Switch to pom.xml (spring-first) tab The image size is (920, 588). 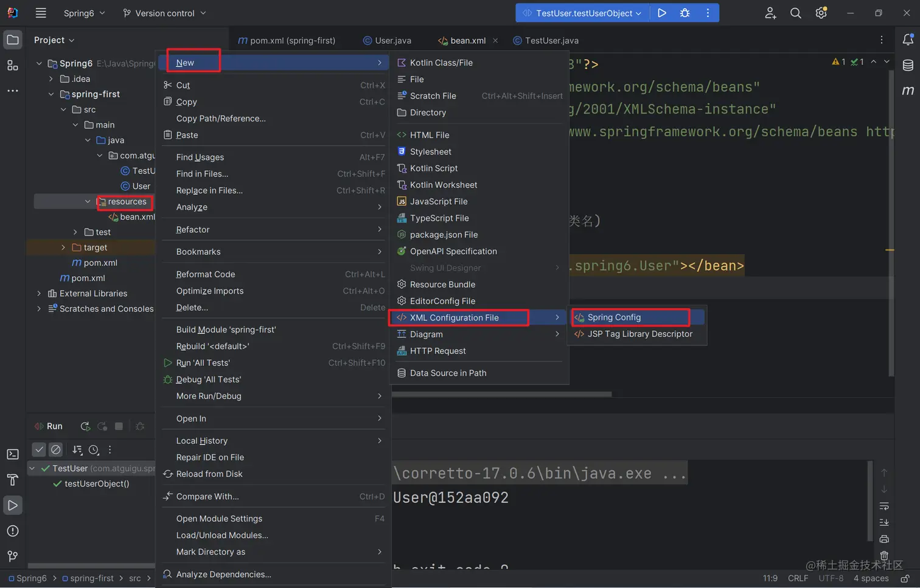(x=287, y=41)
